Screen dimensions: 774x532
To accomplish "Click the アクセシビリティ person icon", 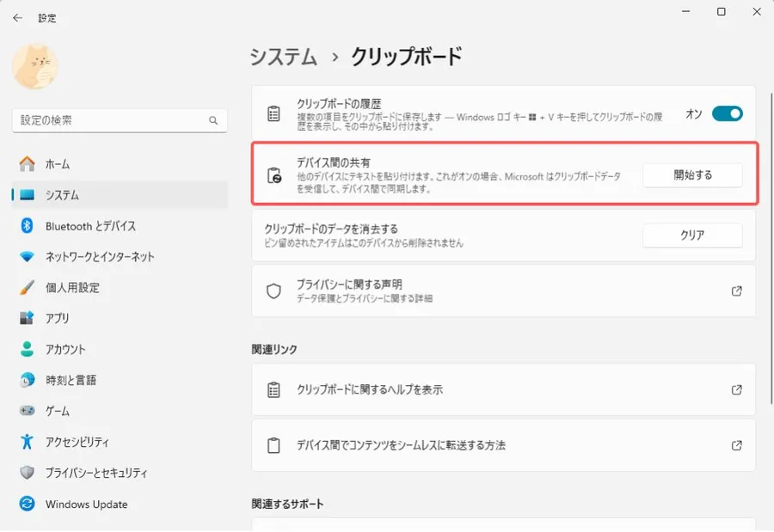I will (x=27, y=443).
